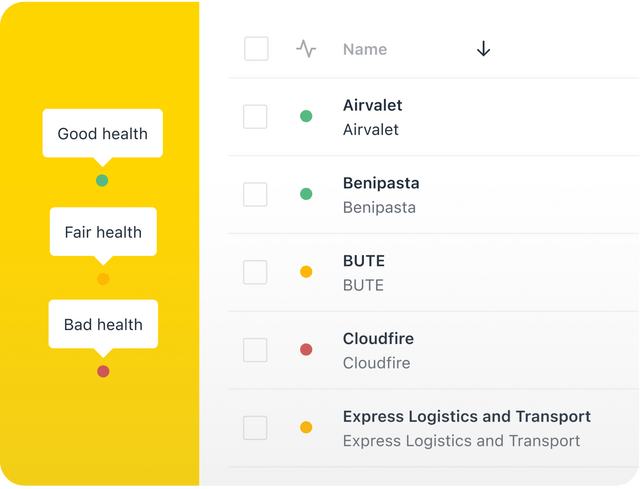
Task: Click the Bad health tooltip label
Action: pyautogui.click(x=103, y=325)
